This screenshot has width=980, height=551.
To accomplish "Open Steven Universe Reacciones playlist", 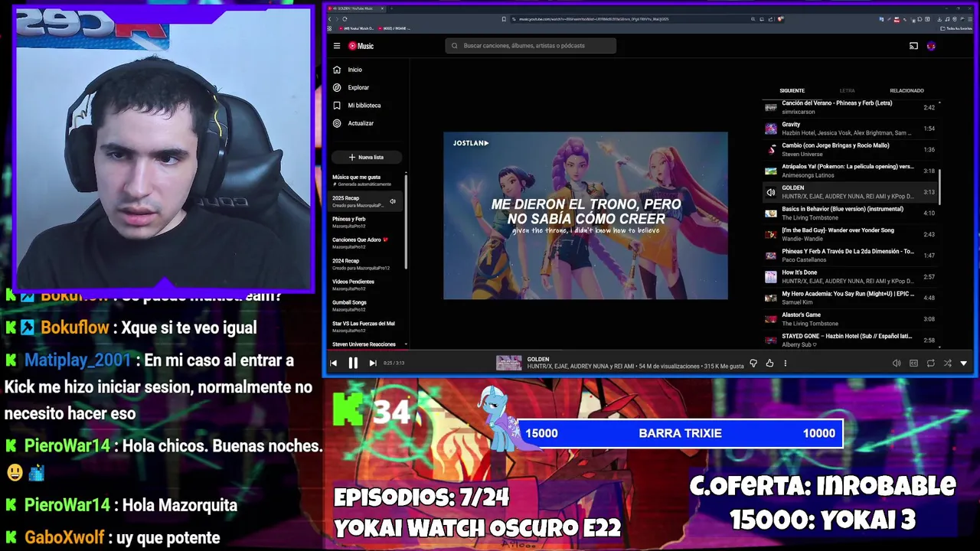I will [x=366, y=344].
